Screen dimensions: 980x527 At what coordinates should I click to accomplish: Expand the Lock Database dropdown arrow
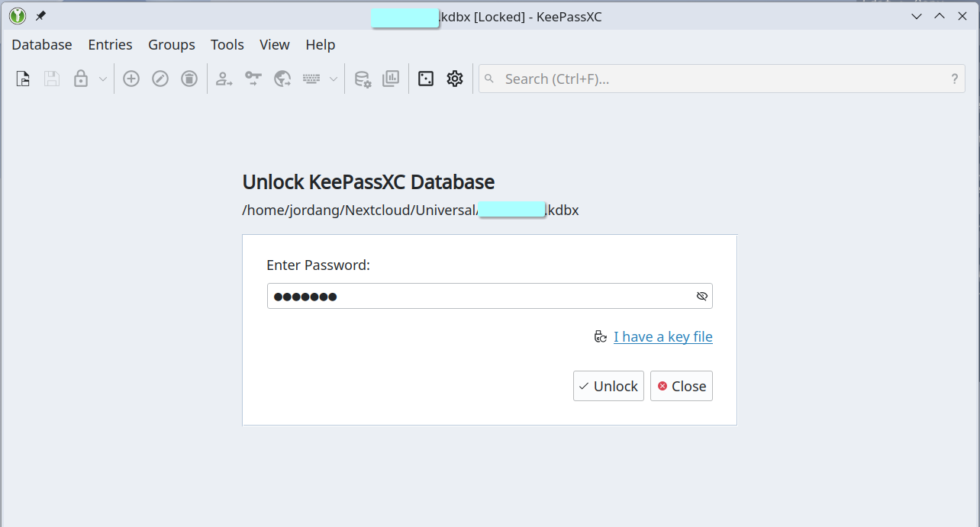102,79
